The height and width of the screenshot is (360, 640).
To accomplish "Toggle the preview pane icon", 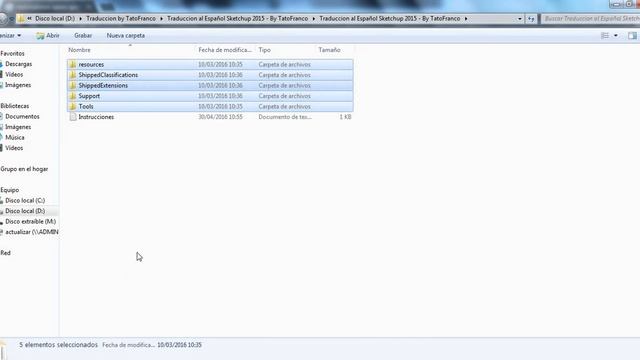I will click(x=632, y=36).
